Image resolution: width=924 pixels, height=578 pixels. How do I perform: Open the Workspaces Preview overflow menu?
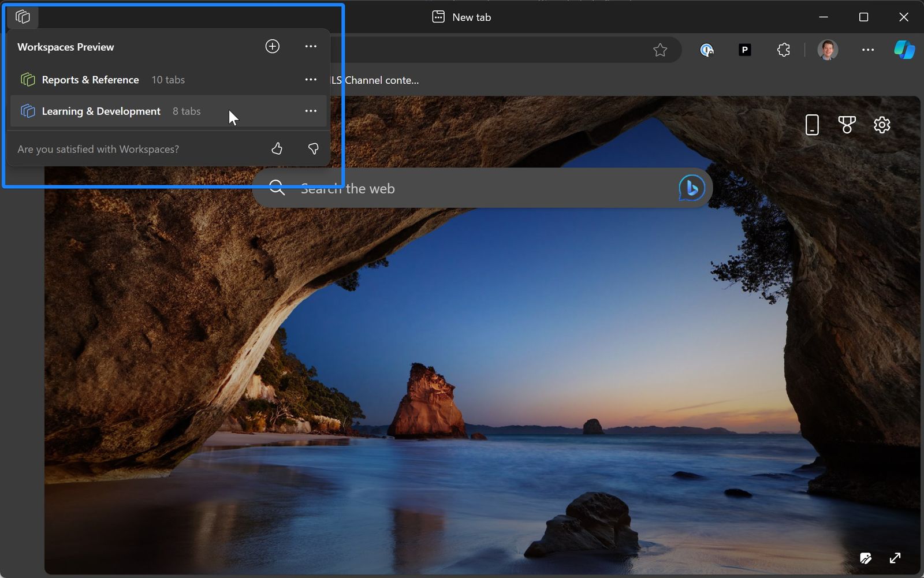pos(310,46)
